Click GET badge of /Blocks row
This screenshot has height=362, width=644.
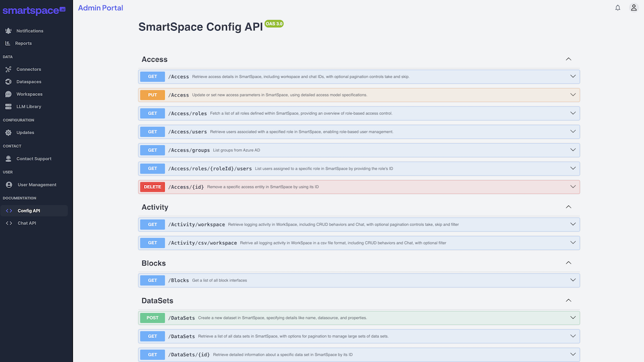coord(152,280)
